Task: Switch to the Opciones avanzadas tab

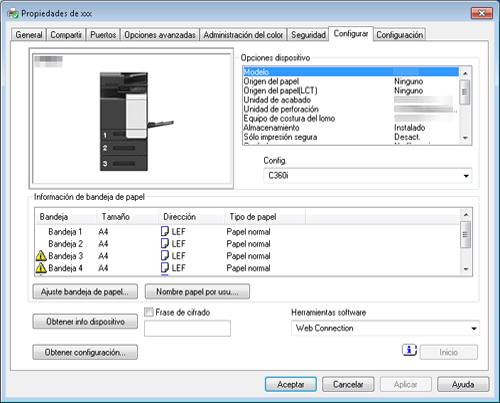Action: [160, 35]
